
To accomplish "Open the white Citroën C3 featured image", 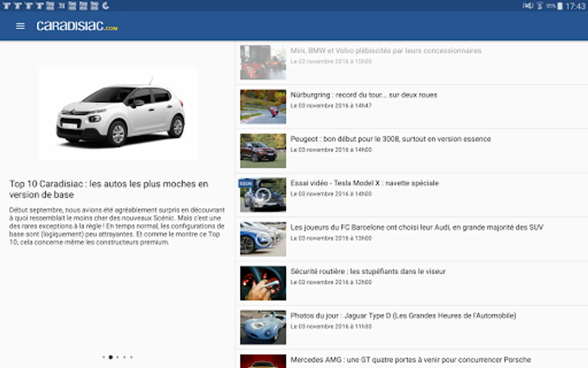I will 118,113.
